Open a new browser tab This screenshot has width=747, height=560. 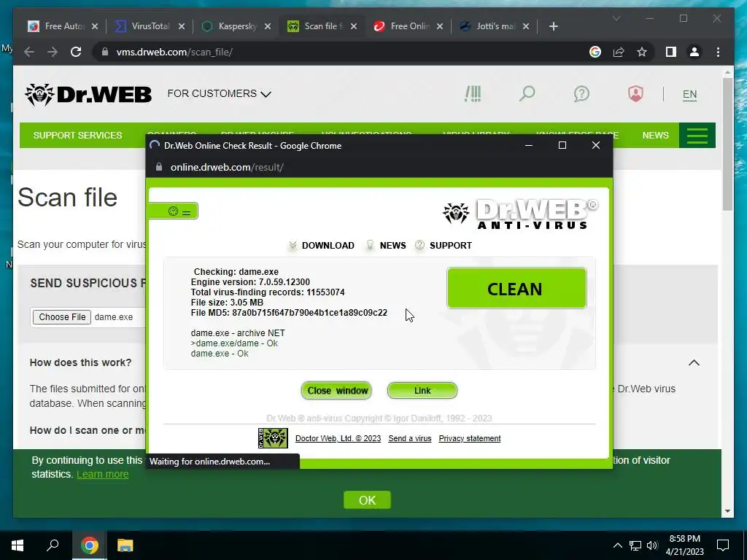[x=553, y=26]
